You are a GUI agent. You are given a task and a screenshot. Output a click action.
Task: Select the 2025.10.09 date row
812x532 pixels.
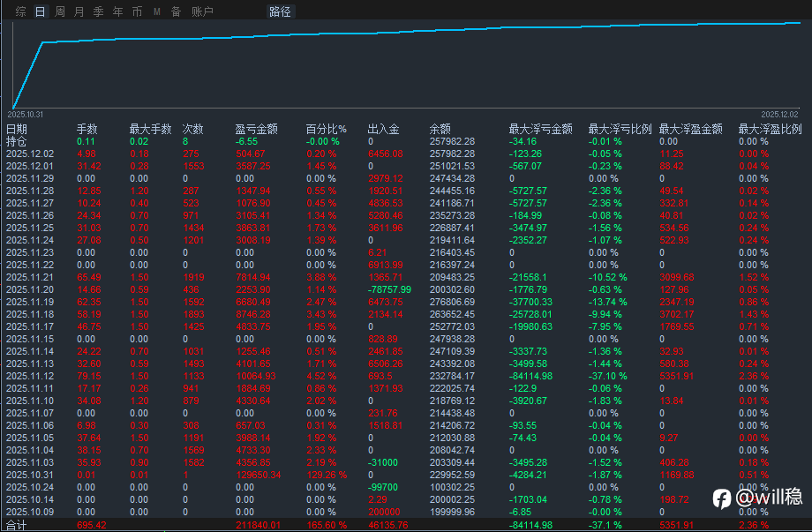pos(30,512)
